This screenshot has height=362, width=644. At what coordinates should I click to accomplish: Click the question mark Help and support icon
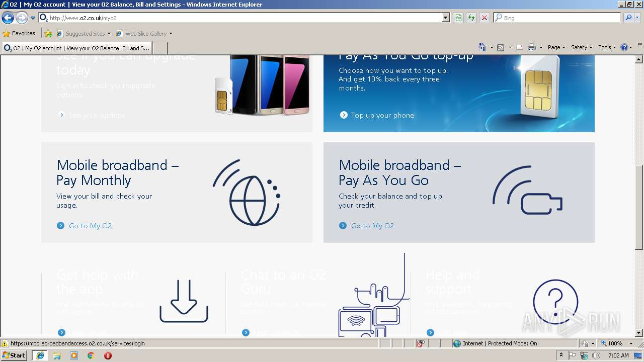(x=555, y=302)
